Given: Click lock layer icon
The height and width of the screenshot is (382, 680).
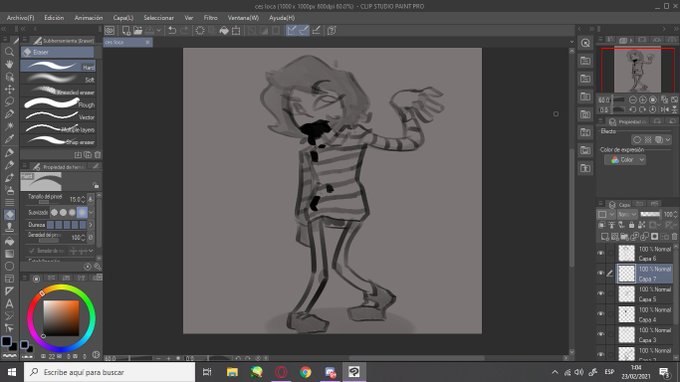Looking at the screenshot, I should point(631,225).
